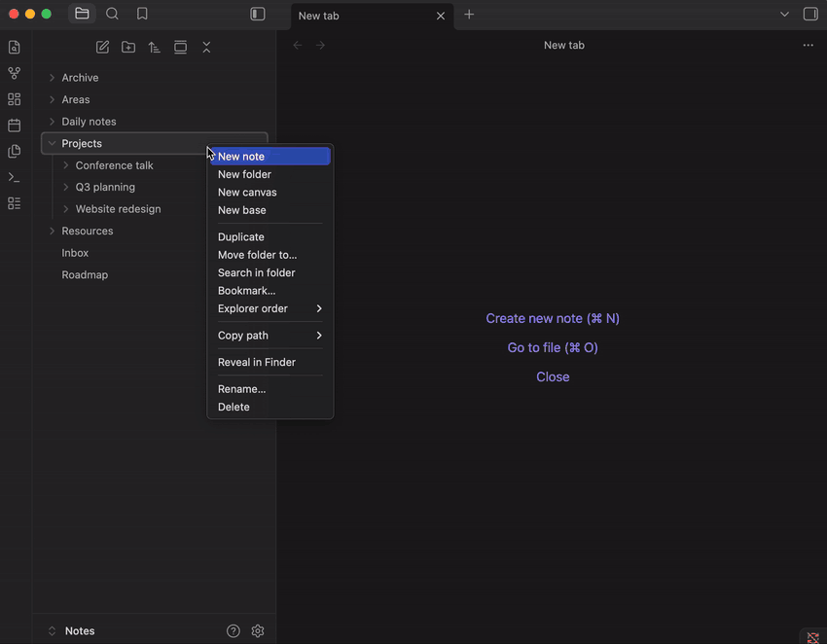The height and width of the screenshot is (644, 827).
Task: Click the insert template ribbon icon
Action: [x=15, y=152]
